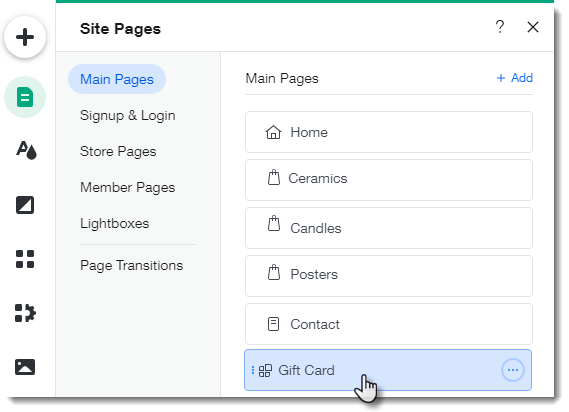Open the Add Apps grid icon
569x412 pixels.
[x=25, y=259]
